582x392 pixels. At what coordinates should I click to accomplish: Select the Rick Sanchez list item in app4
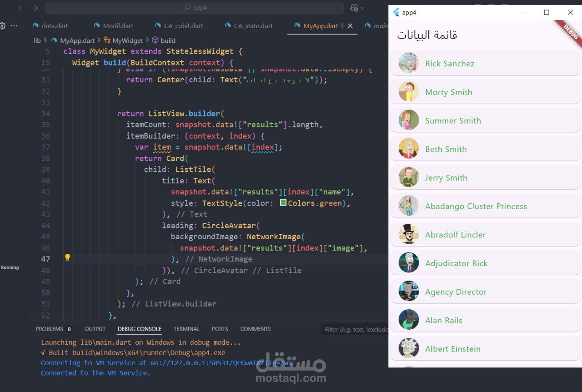pos(486,63)
